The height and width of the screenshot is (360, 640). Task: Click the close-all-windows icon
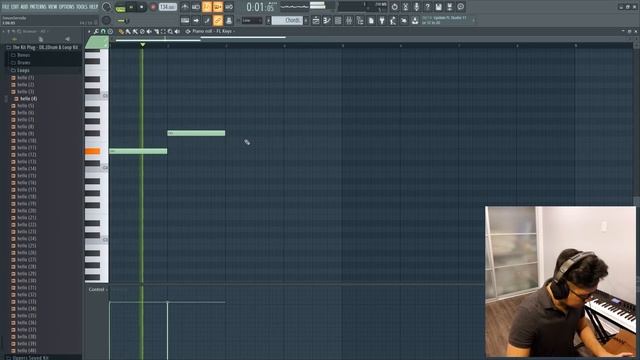pyautogui.click(x=404, y=20)
